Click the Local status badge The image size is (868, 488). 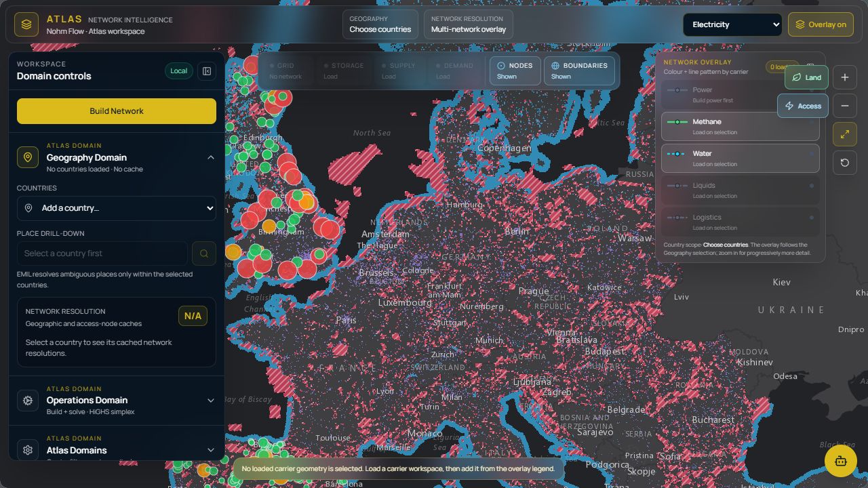179,71
